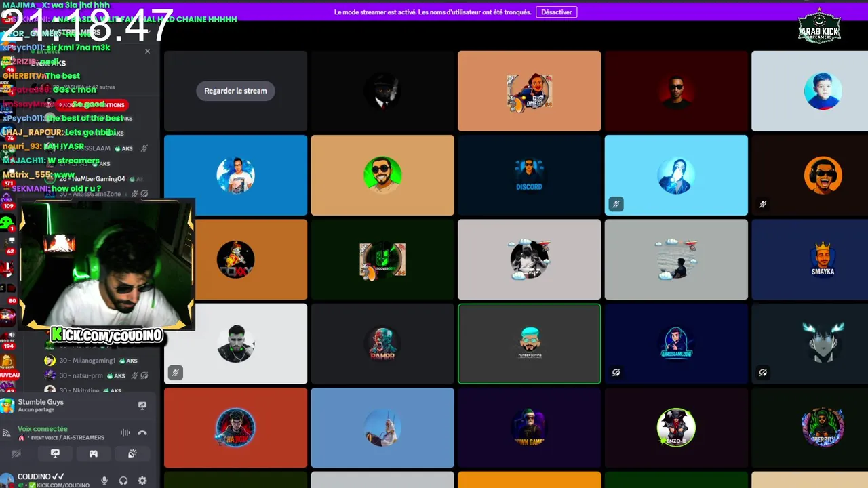Select the white tile bearded man avatar
868x488 pixels.
pos(235,344)
